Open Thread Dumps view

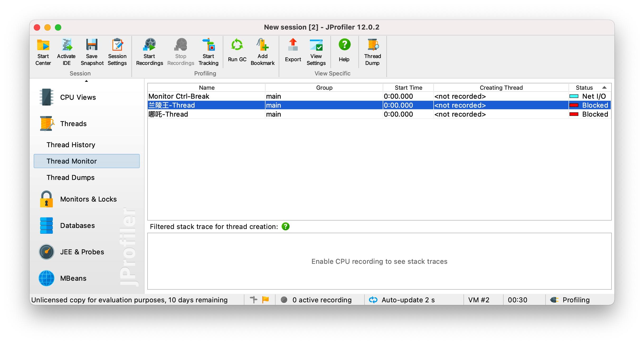point(70,177)
